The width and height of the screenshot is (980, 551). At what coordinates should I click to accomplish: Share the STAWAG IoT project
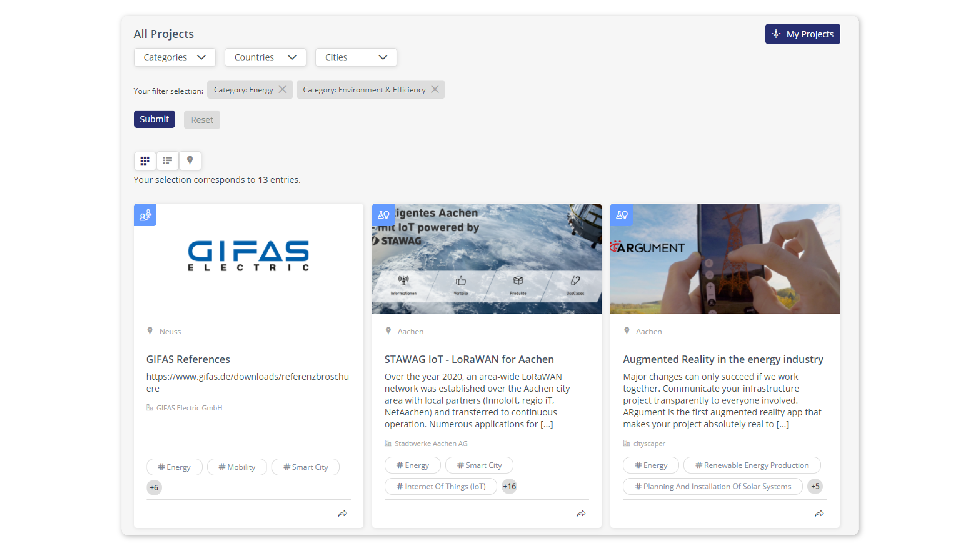[581, 514]
